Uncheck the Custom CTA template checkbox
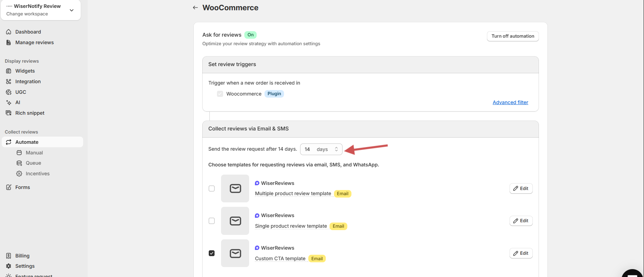 coord(212,253)
